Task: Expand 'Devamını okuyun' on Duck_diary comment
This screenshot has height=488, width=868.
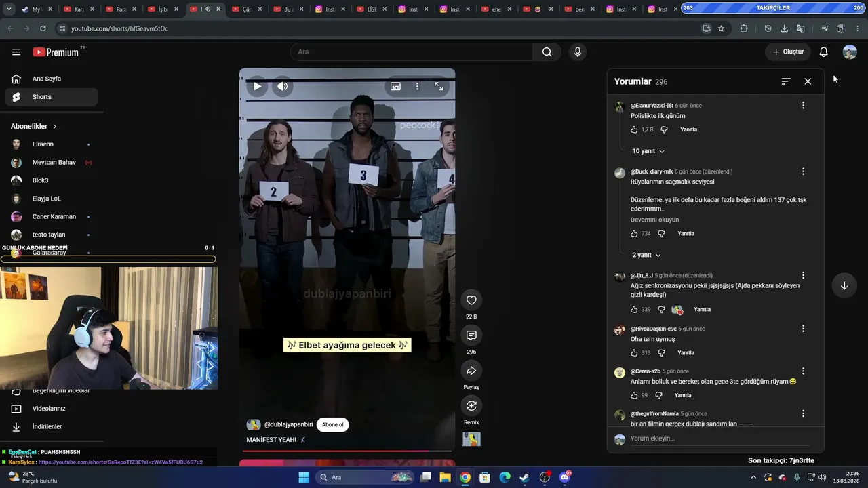Action: click(654, 220)
